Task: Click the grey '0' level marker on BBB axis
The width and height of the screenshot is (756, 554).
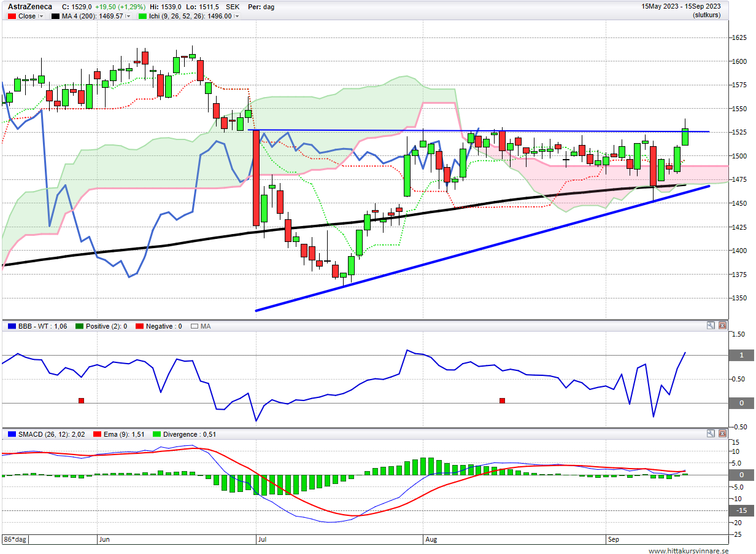Action: pyautogui.click(x=741, y=403)
